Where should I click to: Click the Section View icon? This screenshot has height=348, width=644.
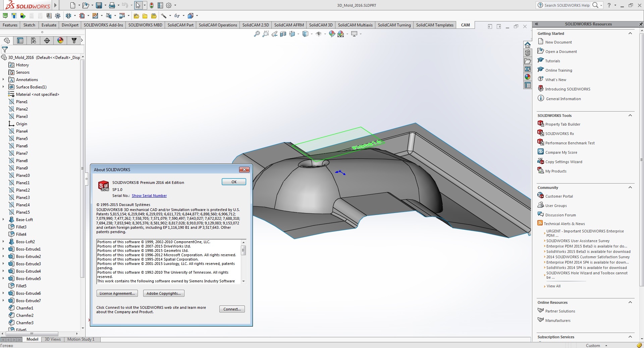coord(283,34)
